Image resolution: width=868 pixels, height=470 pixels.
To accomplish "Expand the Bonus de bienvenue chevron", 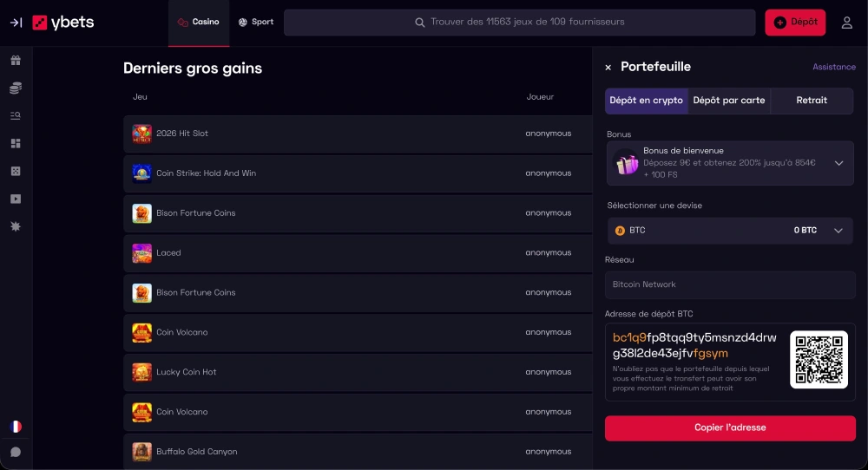I will point(838,163).
